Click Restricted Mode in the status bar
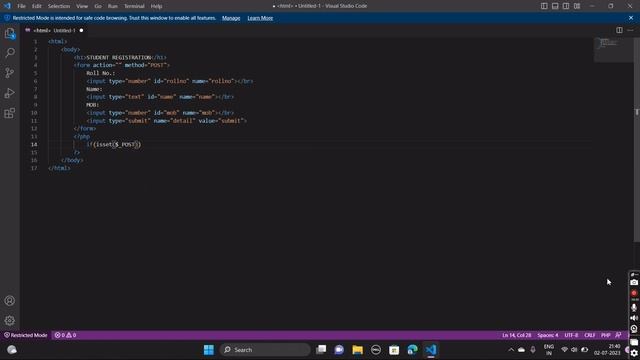Viewport: 640px width, 360px height. (x=26, y=335)
